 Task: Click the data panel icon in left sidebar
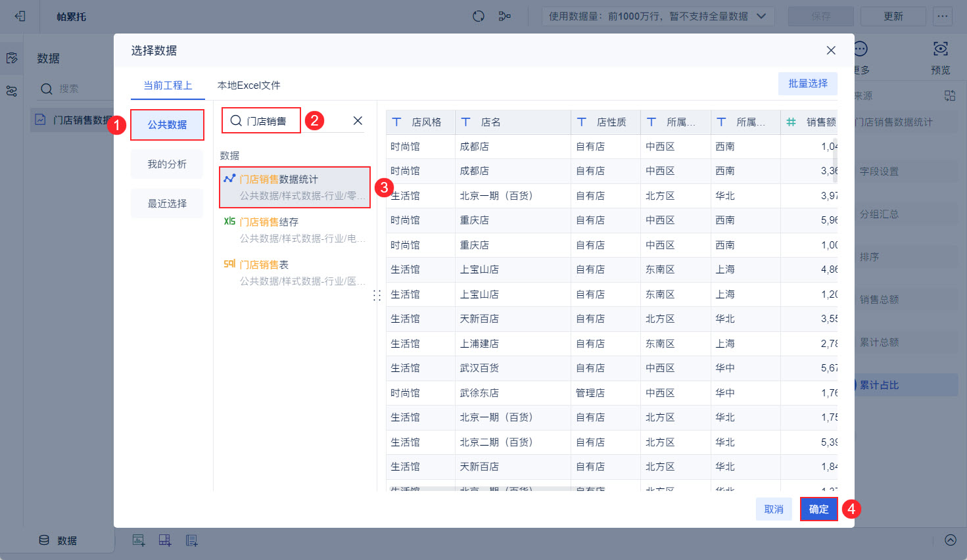point(12,58)
